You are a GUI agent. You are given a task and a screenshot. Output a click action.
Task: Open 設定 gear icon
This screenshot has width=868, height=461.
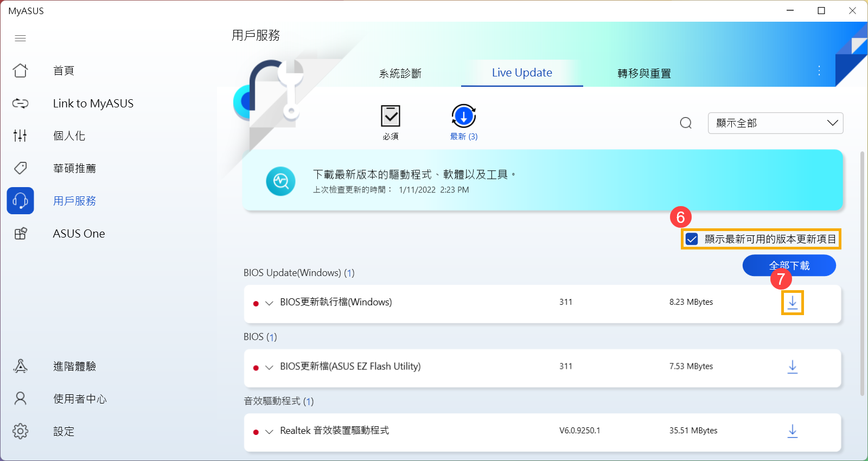click(20, 431)
